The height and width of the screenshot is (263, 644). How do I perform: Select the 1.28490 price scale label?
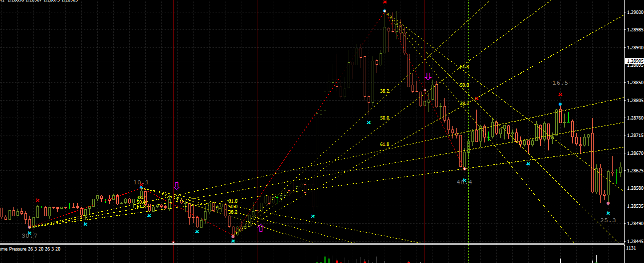[634, 224]
